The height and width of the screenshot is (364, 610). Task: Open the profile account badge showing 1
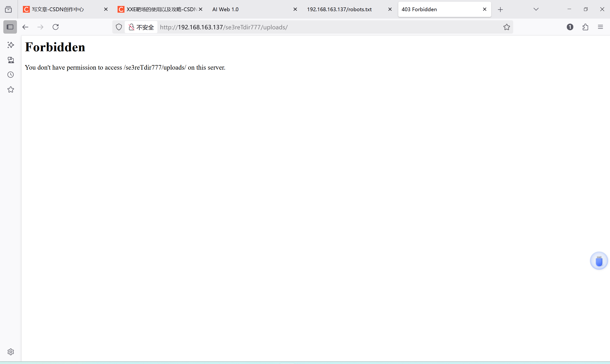570,27
